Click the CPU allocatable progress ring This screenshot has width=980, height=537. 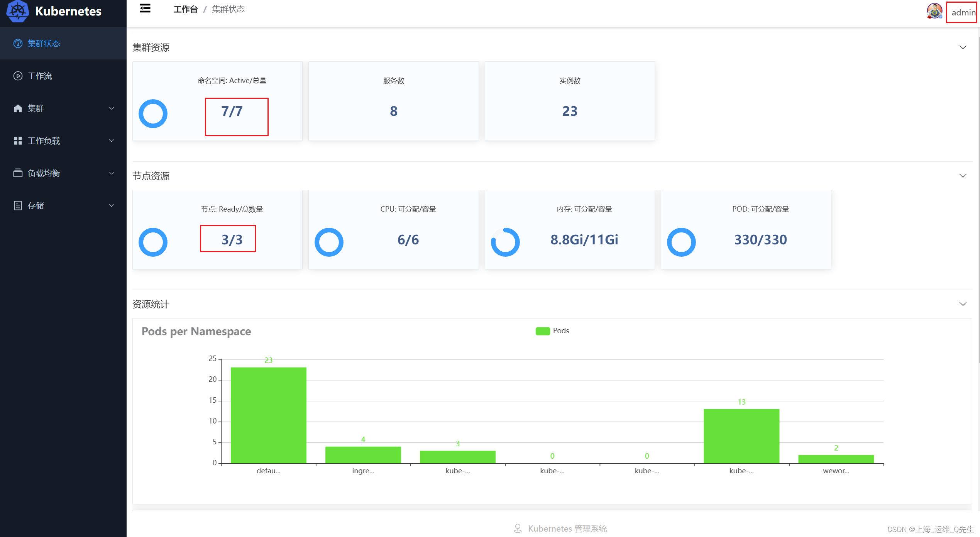coord(329,242)
